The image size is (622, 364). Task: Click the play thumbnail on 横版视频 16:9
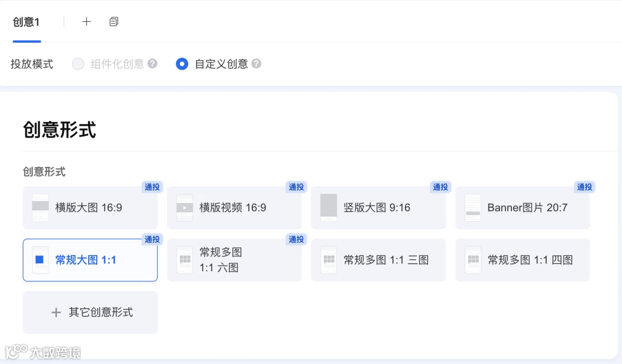[184, 207]
